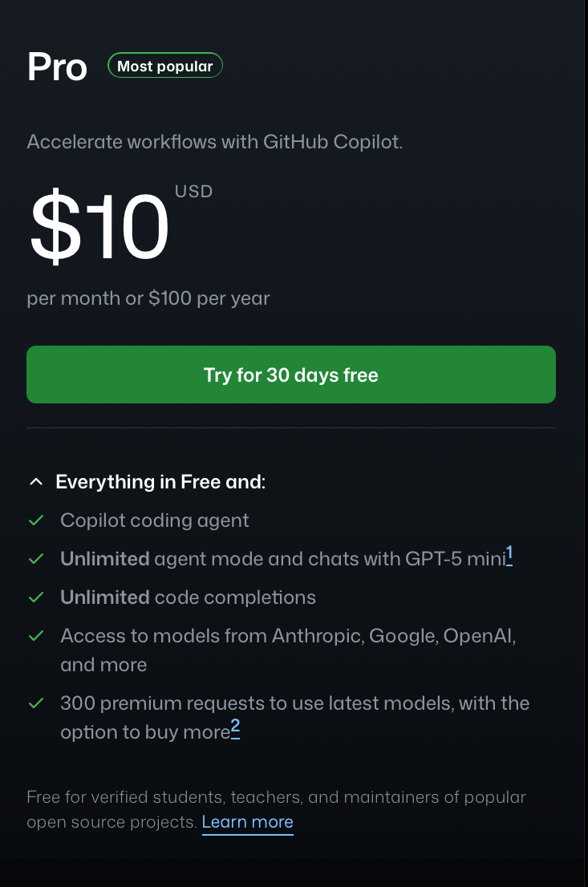588x887 pixels.
Task: Click checkmark beside Unlimited code completions
Action: pyautogui.click(x=35, y=597)
